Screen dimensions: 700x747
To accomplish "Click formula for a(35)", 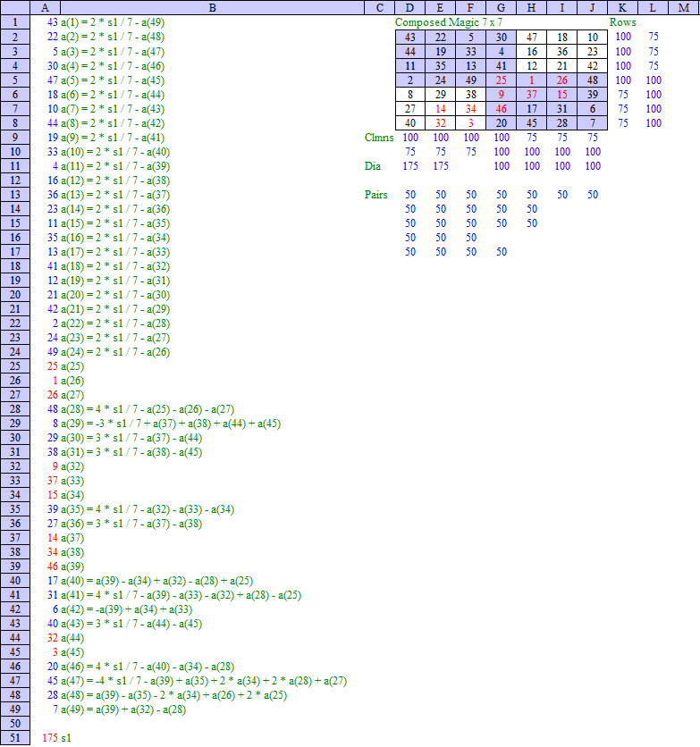I will coord(148,508).
